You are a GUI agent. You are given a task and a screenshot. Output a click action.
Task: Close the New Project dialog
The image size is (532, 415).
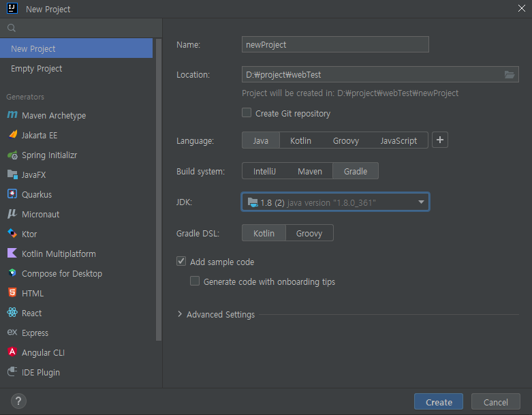pos(522,8)
